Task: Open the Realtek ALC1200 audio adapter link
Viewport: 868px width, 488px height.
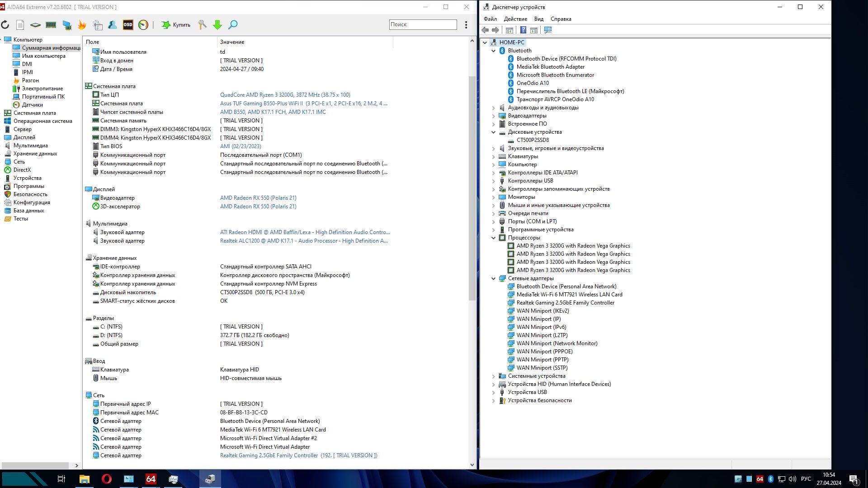Action: [x=304, y=241]
